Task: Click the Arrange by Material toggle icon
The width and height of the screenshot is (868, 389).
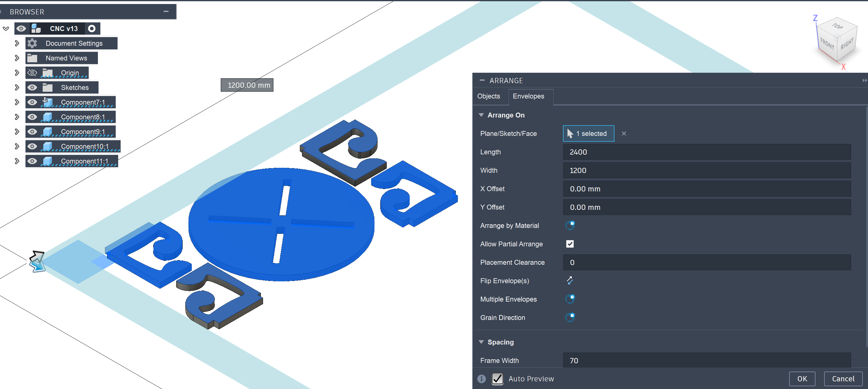Action: [570, 225]
